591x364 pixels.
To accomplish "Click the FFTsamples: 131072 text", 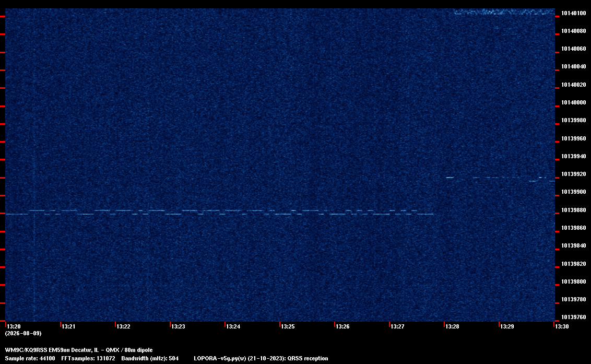I will 88,358.
